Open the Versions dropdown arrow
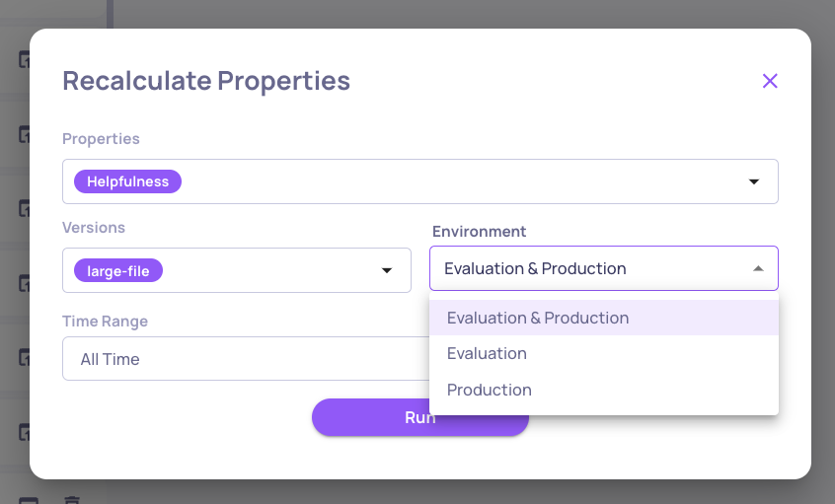This screenshot has width=835, height=504. [x=387, y=270]
